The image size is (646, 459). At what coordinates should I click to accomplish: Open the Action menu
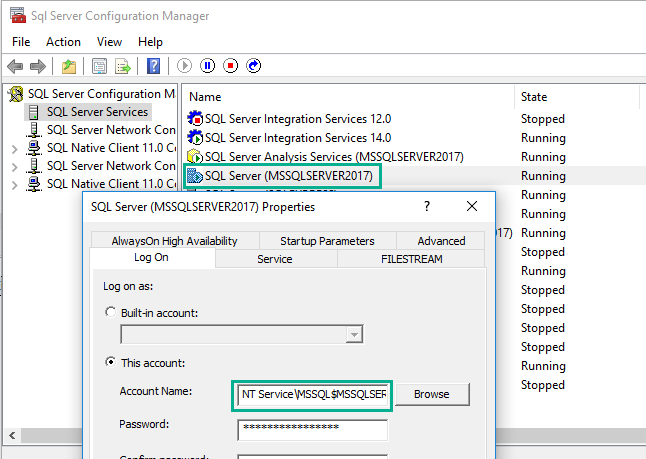click(63, 42)
